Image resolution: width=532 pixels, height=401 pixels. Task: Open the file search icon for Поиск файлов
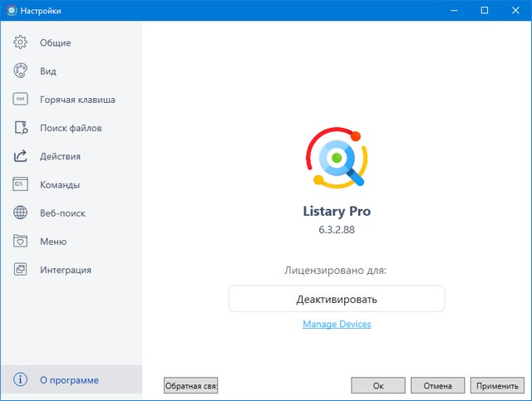(21, 128)
